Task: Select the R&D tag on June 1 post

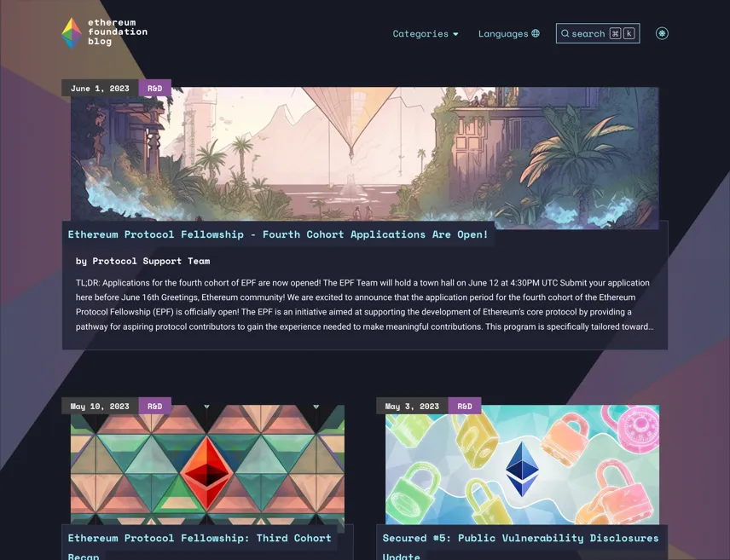Action: pyautogui.click(x=154, y=88)
